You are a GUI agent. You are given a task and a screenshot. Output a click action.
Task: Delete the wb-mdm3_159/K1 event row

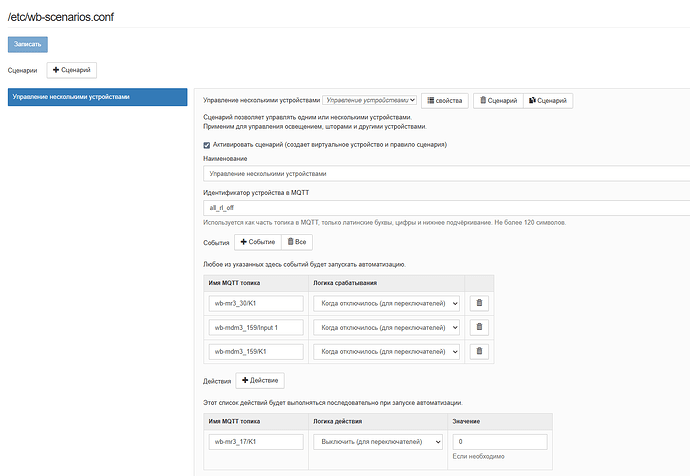tap(479, 351)
